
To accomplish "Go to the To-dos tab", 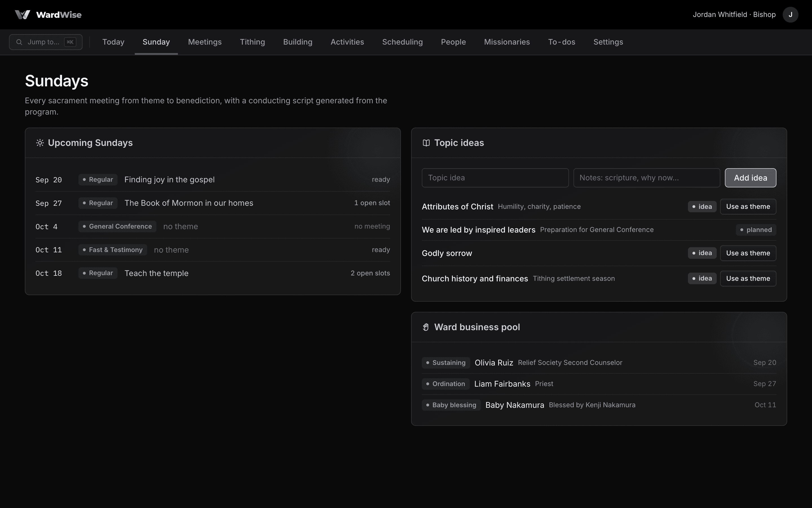I will [x=561, y=42].
